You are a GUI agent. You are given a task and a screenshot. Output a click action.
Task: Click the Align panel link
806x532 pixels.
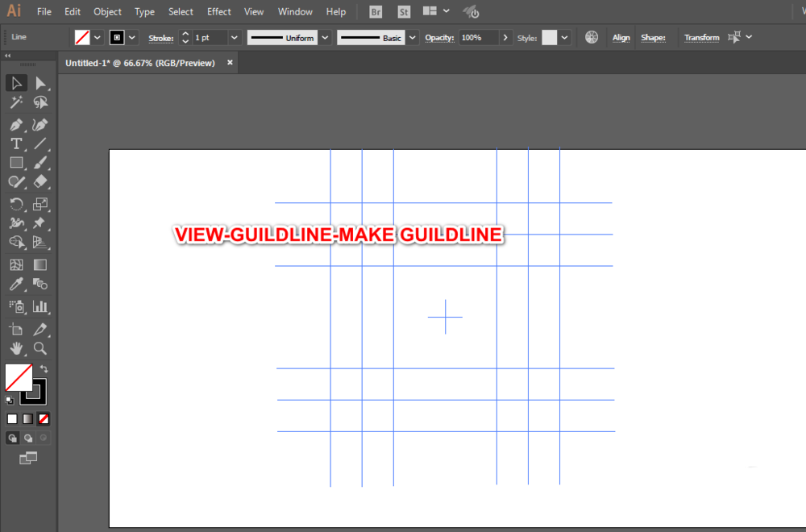coord(621,38)
